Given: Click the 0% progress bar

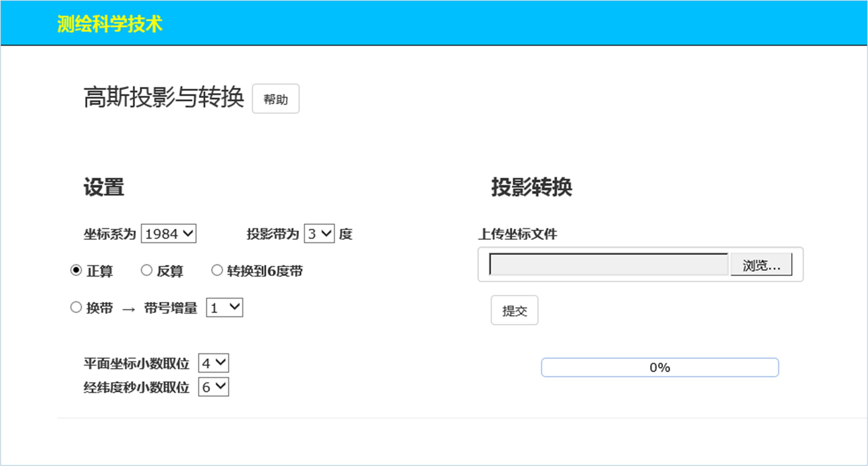Looking at the screenshot, I should [659, 367].
